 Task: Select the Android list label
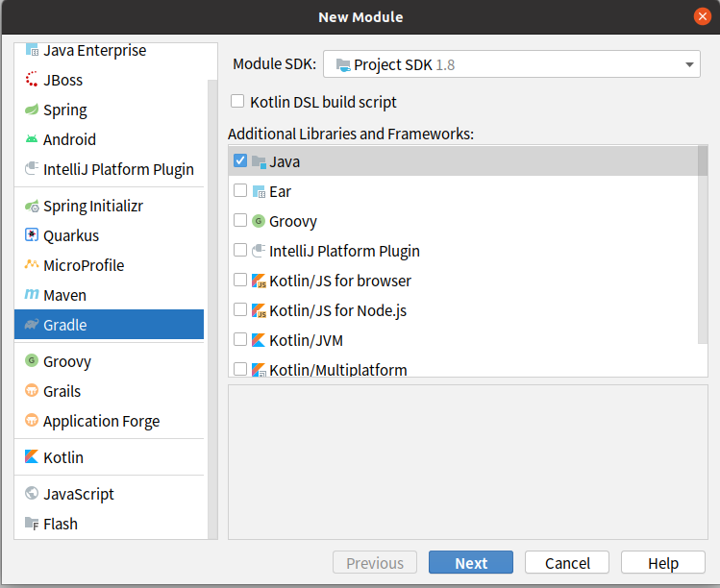click(x=69, y=139)
